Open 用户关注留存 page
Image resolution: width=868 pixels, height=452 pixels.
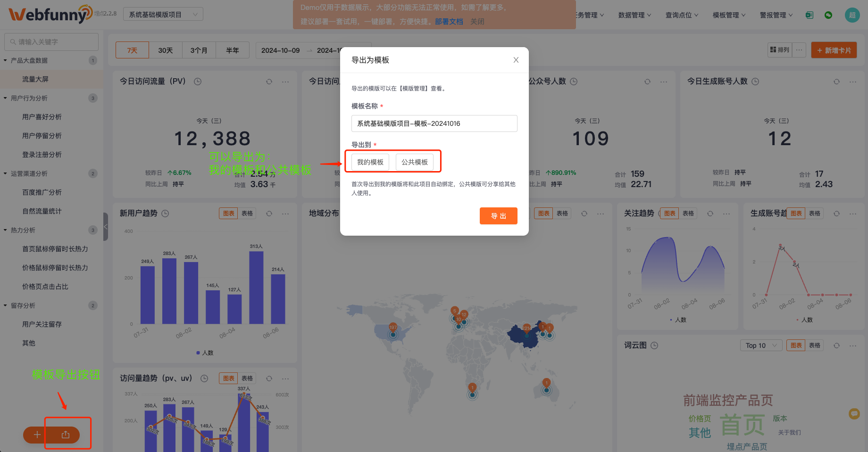(x=42, y=324)
